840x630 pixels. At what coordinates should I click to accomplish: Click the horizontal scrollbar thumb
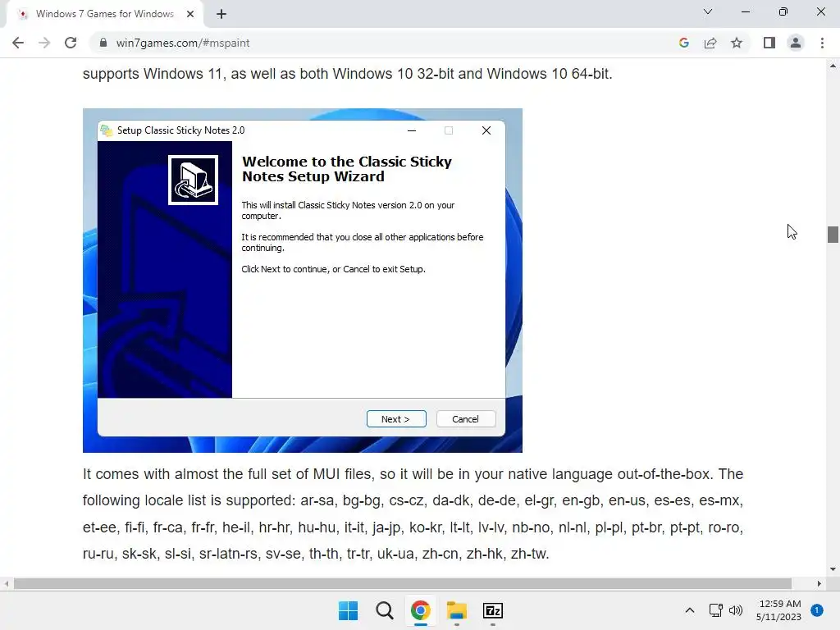click(x=403, y=583)
